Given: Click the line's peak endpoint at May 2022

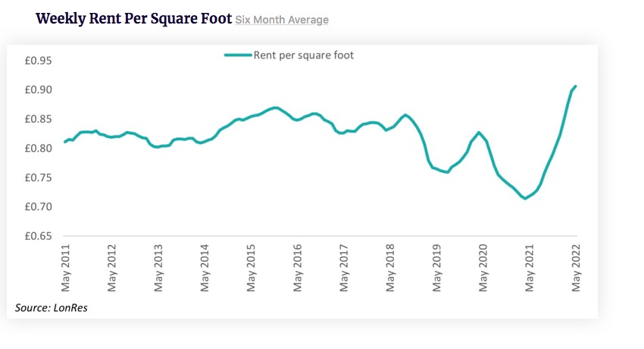Looking at the screenshot, I should pyautogui.click(x=576, y=86).
